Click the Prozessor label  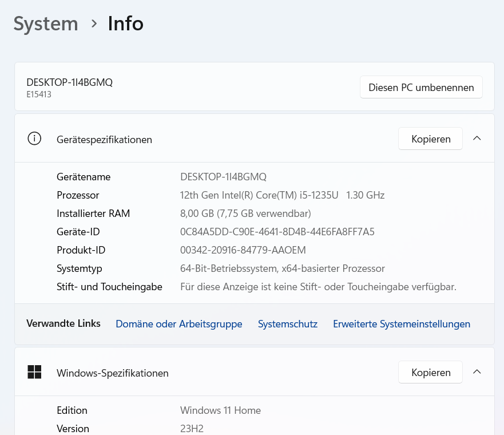(x=78, y=195)
